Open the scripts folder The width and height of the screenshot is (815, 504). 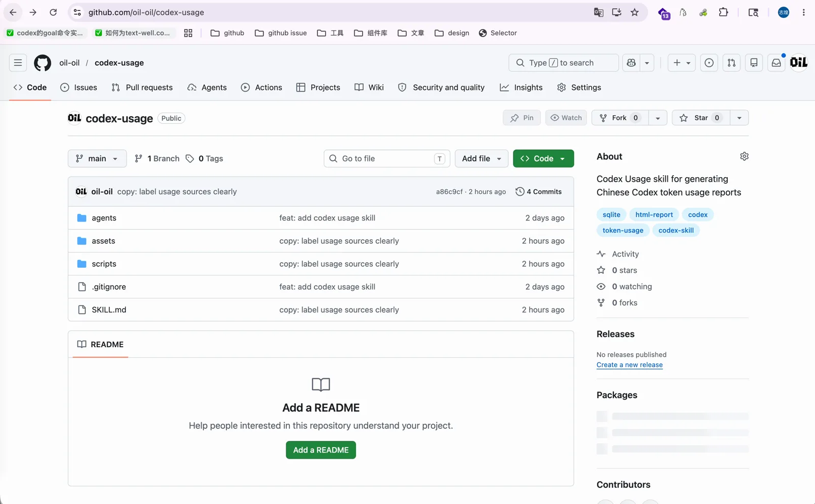pyautogui.click(x=104, y=264)
